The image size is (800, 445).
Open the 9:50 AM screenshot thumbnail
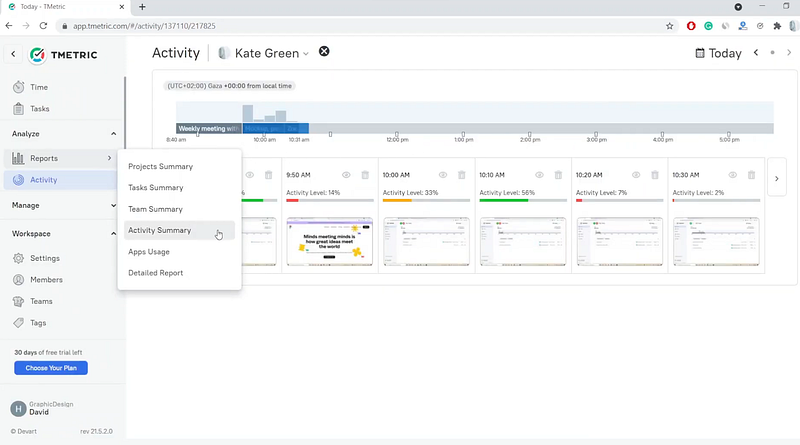330,242
